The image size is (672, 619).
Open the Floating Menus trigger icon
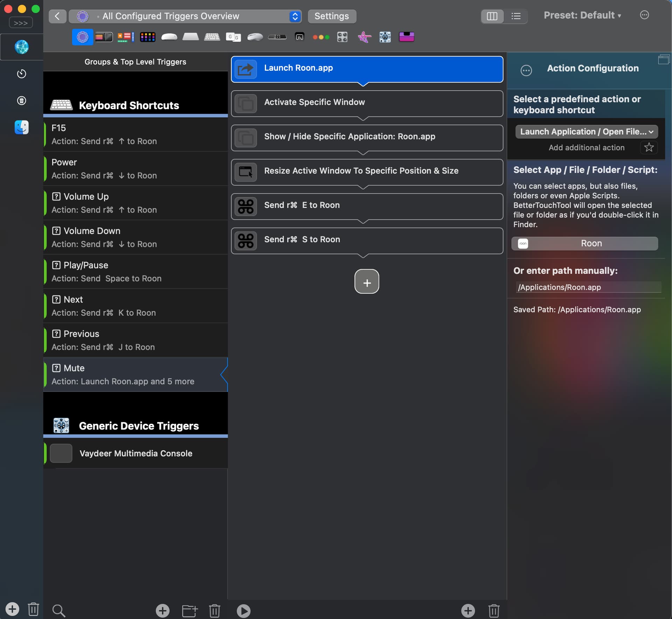click(x=126, y=37)
